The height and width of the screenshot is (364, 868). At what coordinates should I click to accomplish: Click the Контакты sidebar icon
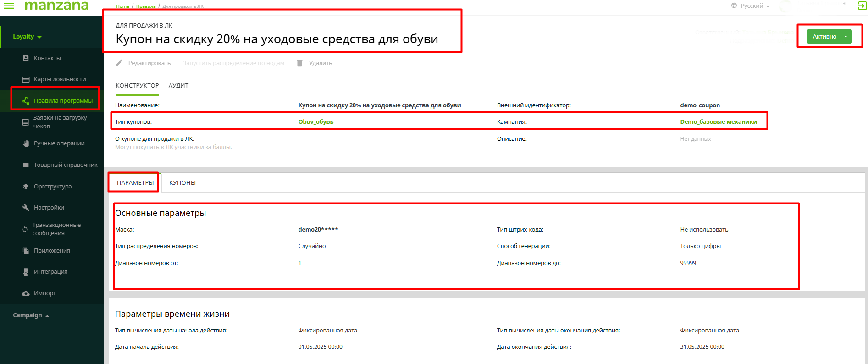click(26, 58)
